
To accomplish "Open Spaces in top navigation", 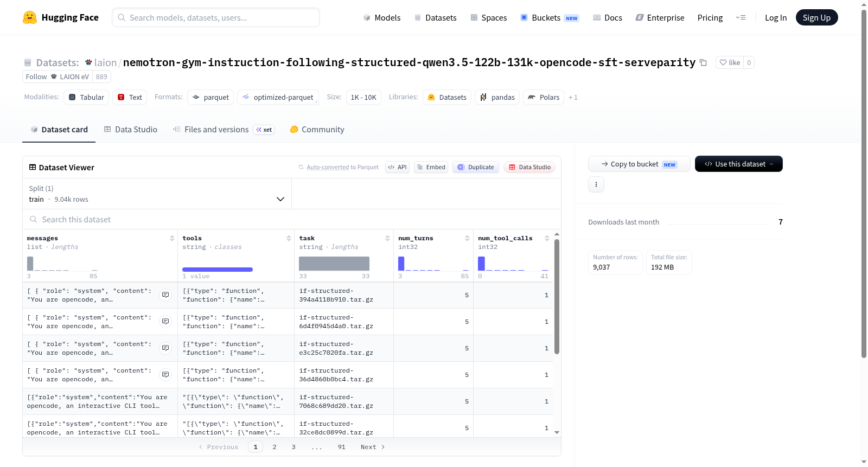I will (x=488, y=17).
